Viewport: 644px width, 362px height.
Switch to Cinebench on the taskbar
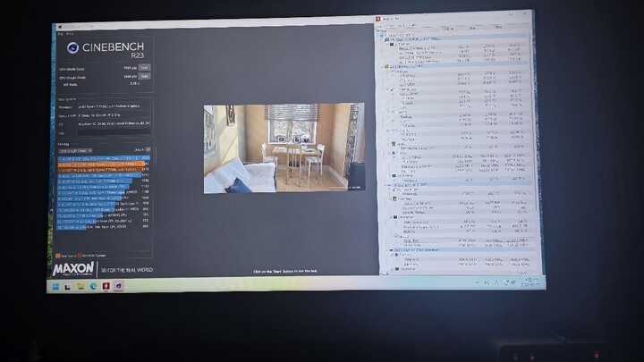119,286
